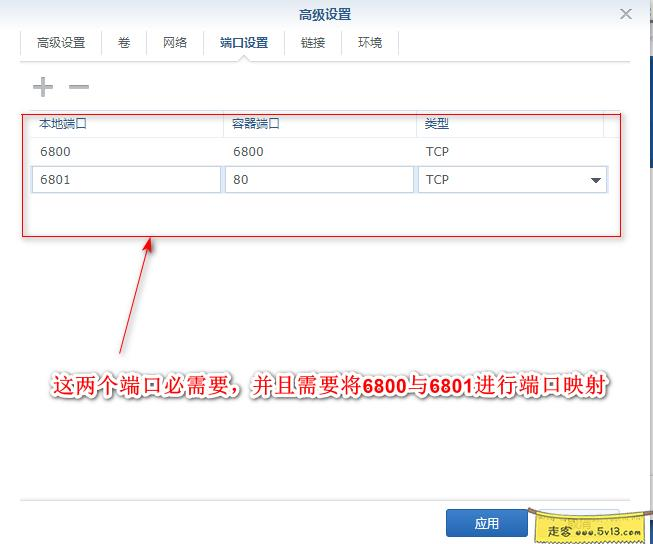This screenshot has height=544, width=653.
Task: Click the 容器端口 column header
Action: click(x=319, y=124)
